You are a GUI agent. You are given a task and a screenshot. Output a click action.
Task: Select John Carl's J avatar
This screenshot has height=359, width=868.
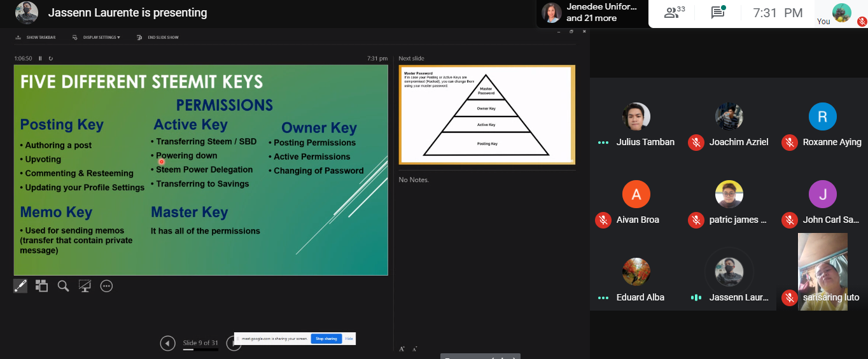coord(822,194)
